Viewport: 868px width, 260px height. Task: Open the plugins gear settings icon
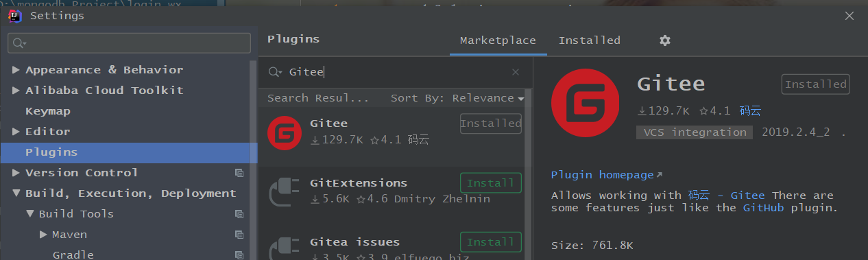tap(664, 40)
